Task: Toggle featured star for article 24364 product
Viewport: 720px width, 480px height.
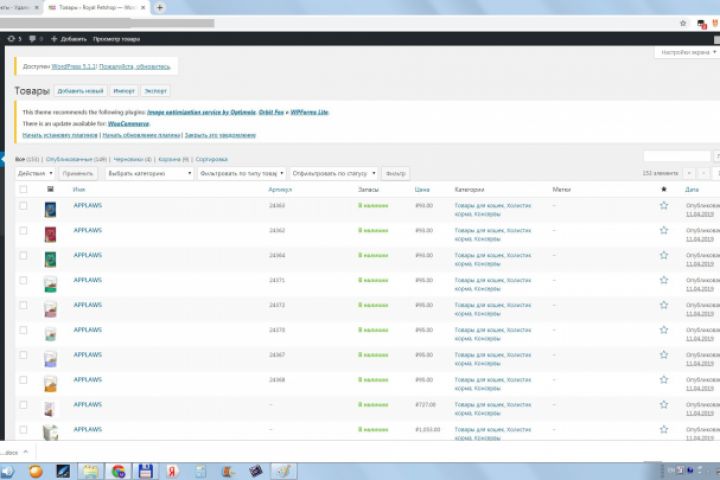Action: point(664,255)
